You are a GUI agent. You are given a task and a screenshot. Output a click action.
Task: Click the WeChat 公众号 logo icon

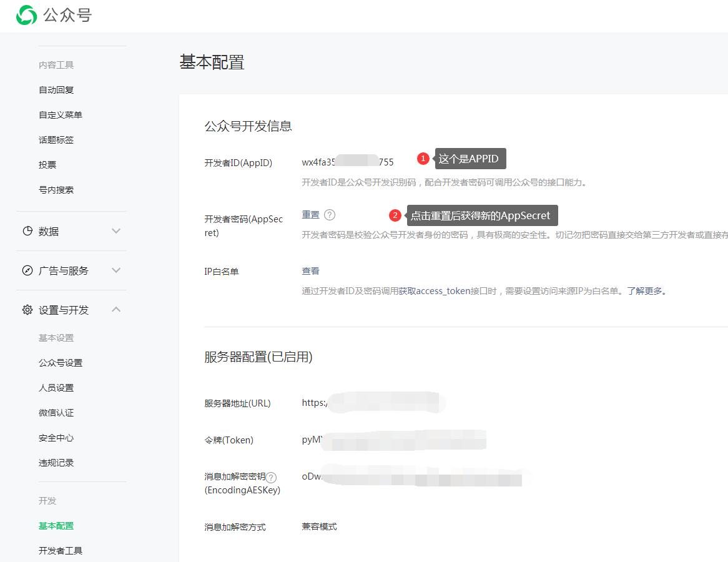[26, 15]
